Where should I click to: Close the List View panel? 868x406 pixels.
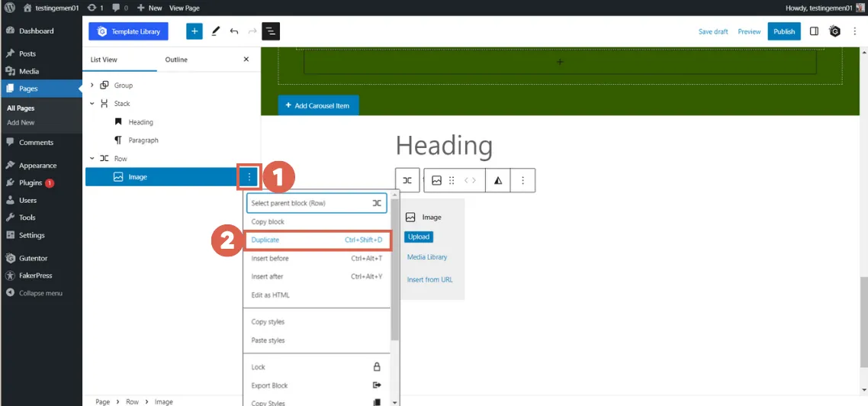coord(246,60)
